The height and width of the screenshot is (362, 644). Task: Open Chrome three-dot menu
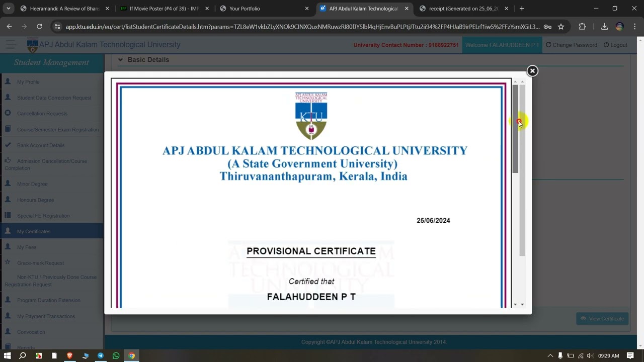pos(634,27)
